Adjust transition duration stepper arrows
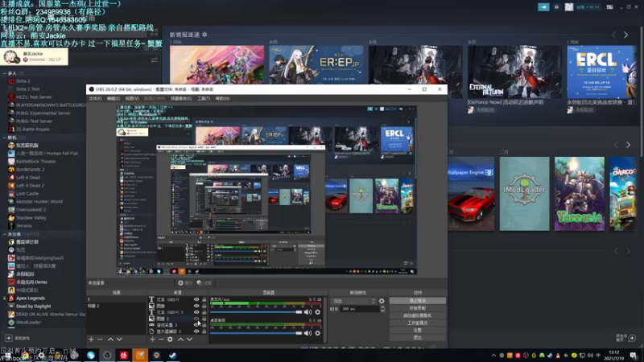This screenshot has width=644, height=362. tap(383, 309)
